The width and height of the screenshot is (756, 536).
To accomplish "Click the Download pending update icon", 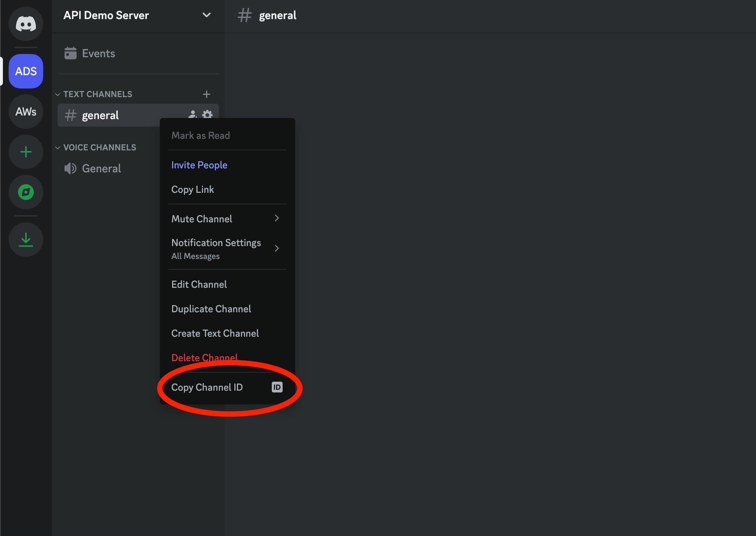I will pos(26,238).
